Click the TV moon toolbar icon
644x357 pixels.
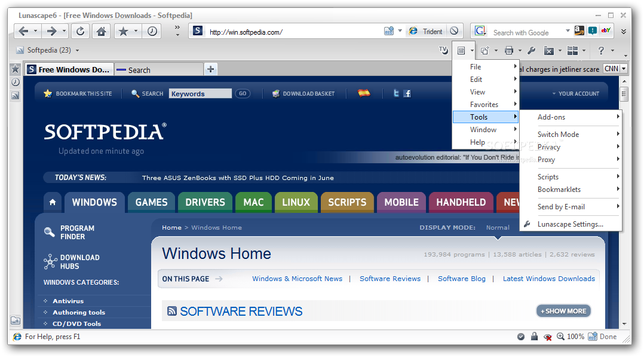point(443,50)
